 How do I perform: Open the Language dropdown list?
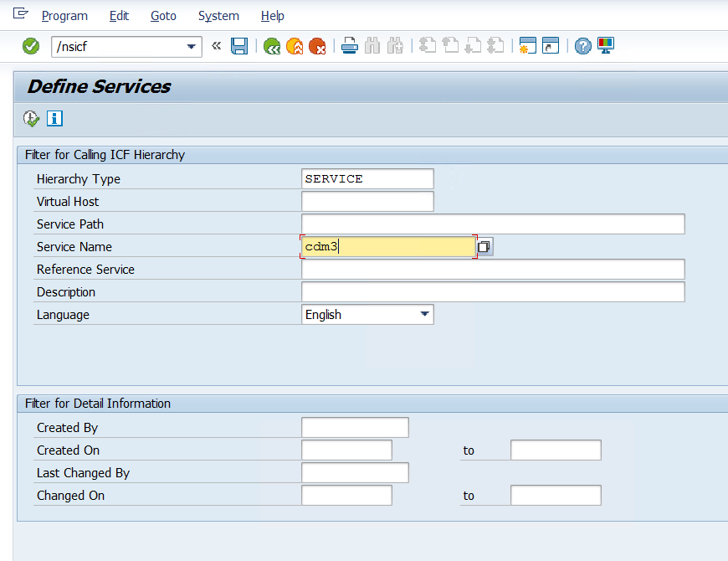424,315
